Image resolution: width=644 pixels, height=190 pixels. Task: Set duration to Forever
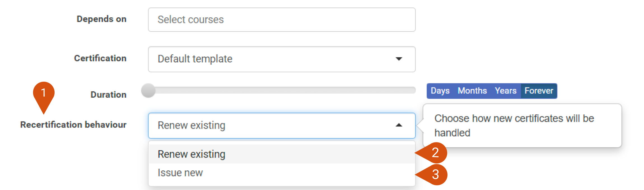pyautogui.click(x=539, y=91)
